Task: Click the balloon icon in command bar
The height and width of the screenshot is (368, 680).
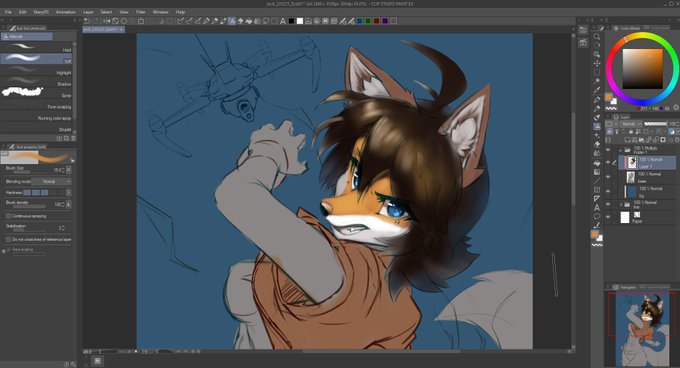Action: pos(266,21)
